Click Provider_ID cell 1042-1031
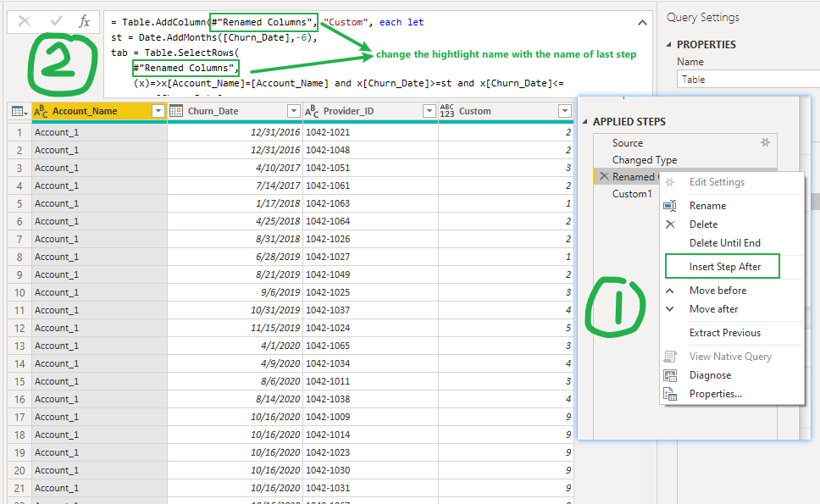The width and height of the screenshot is (820, 504). click(370, 488)
